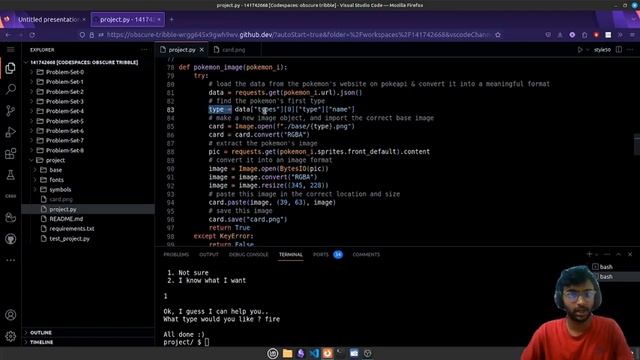Open the Extensions view

coord(11,153)
